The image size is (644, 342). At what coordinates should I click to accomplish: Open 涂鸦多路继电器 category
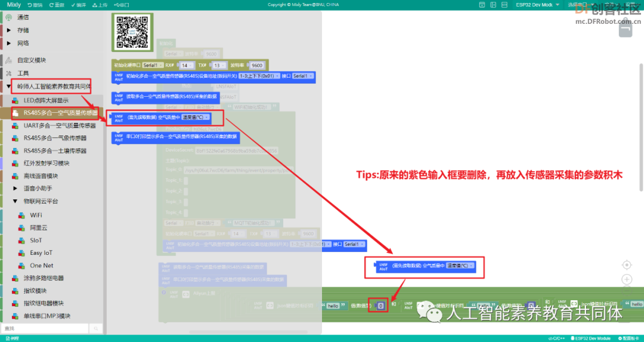point(44,278)
